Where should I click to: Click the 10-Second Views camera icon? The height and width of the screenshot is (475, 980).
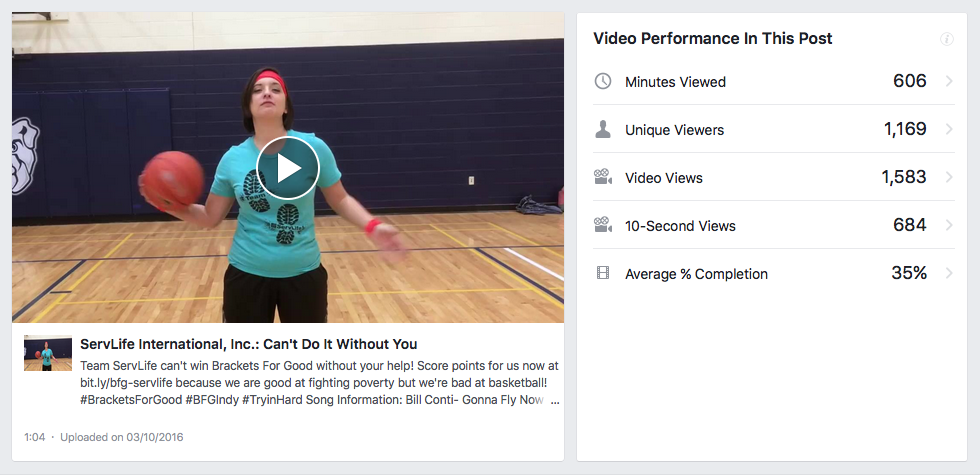click(603, 225)
